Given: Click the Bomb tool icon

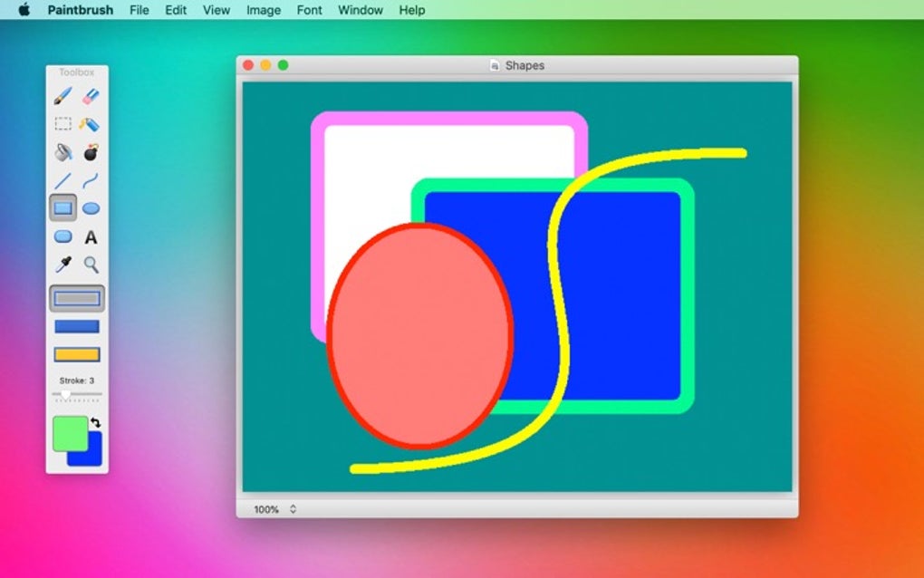Looking at the screenshot, I should pyautogui.click(x=91, y=152).
